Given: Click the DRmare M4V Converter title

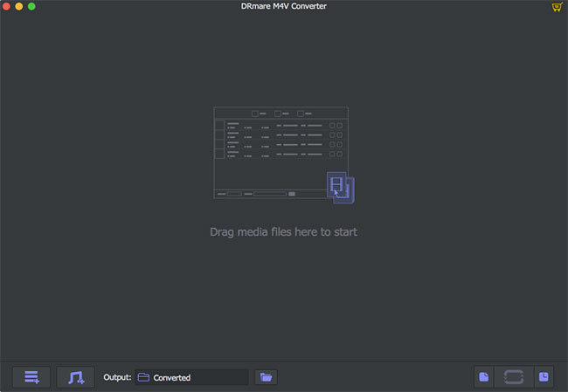Looking at the screenshot, I should (x=283, y=7).
